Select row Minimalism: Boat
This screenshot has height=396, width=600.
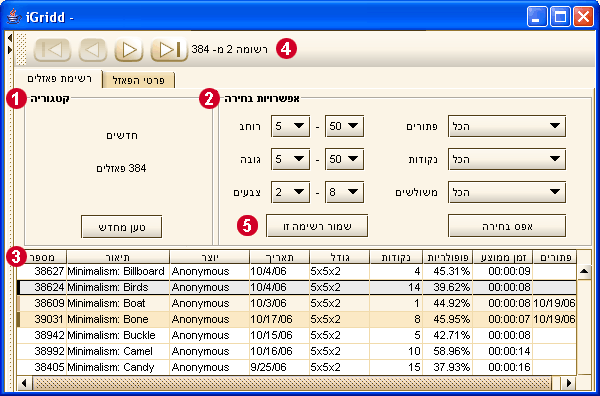pos(297,303)
